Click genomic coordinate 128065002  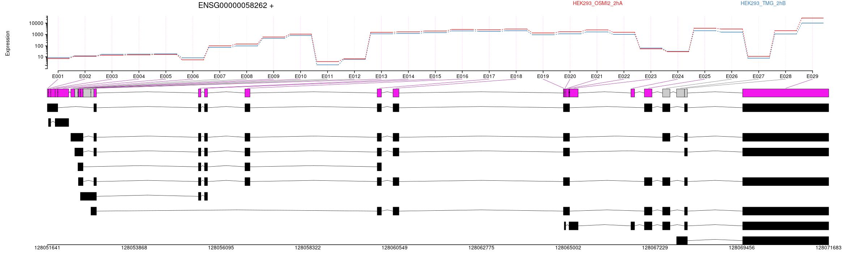(x=568, y=248)
